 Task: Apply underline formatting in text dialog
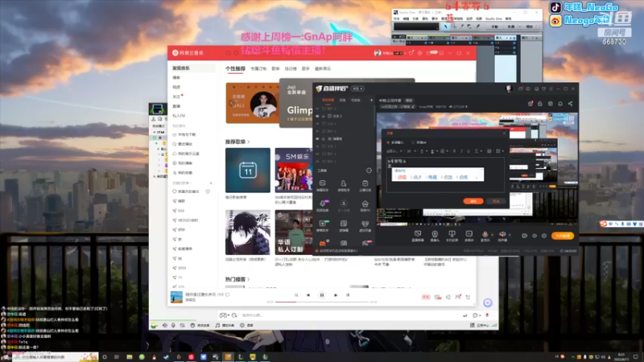coord(469,151)
